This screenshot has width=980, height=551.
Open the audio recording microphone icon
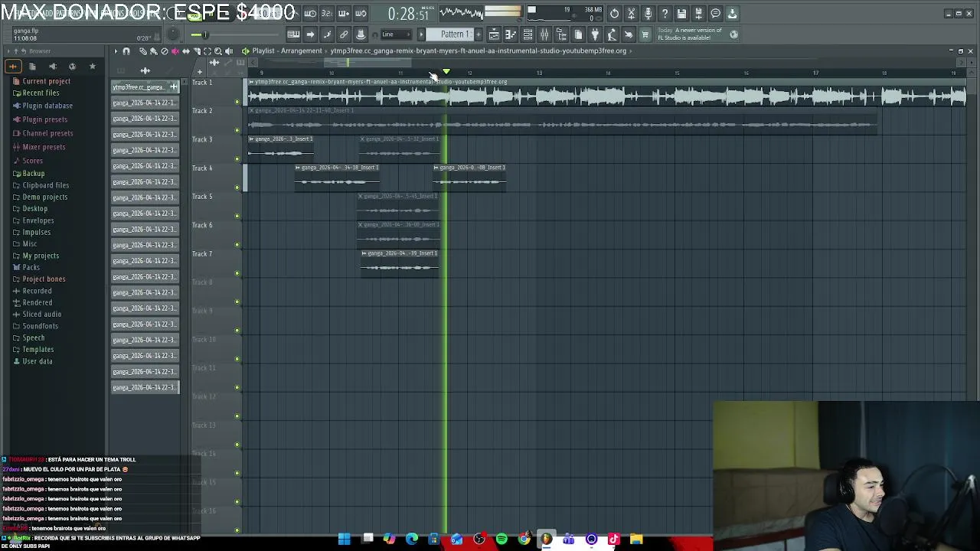pyautogui.click(x=648, y=14)
